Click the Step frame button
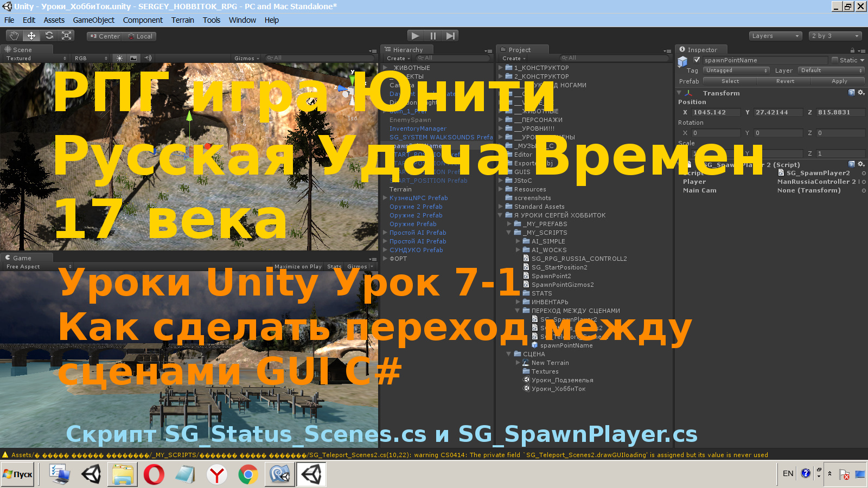The height and width of the screenshot is (488, 868). click(x=450, y=36)
